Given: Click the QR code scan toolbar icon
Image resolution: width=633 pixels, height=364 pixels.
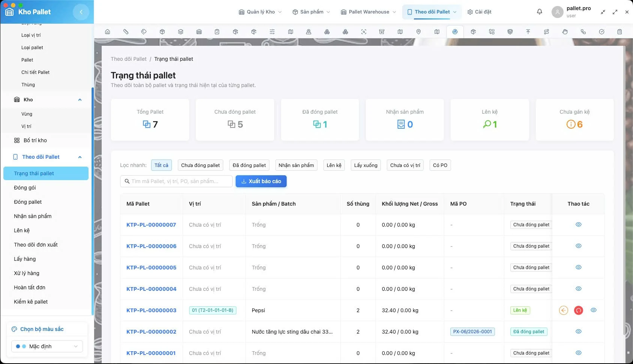Looking at the screenshot, I should [x=492, y=32].
